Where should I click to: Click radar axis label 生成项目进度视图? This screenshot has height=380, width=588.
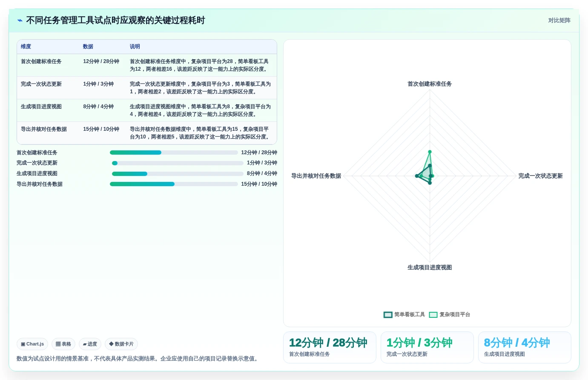point(430,268)
